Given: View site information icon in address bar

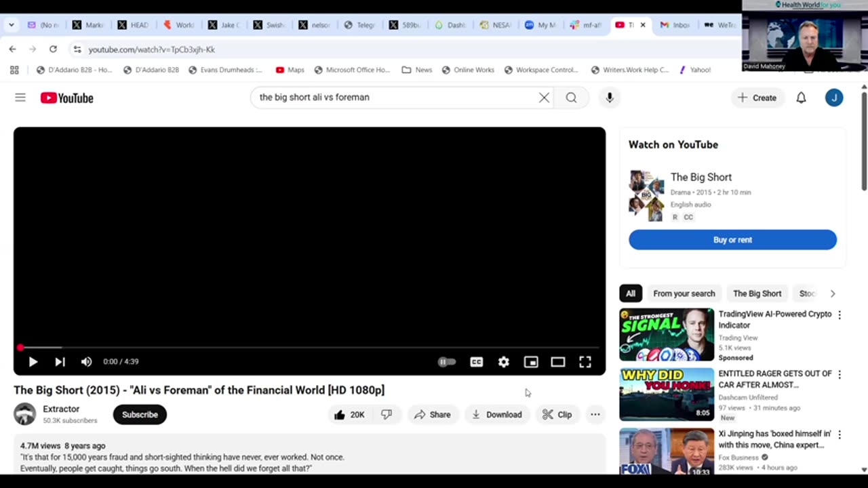Looking at the screenshot, I should (77, 49).
